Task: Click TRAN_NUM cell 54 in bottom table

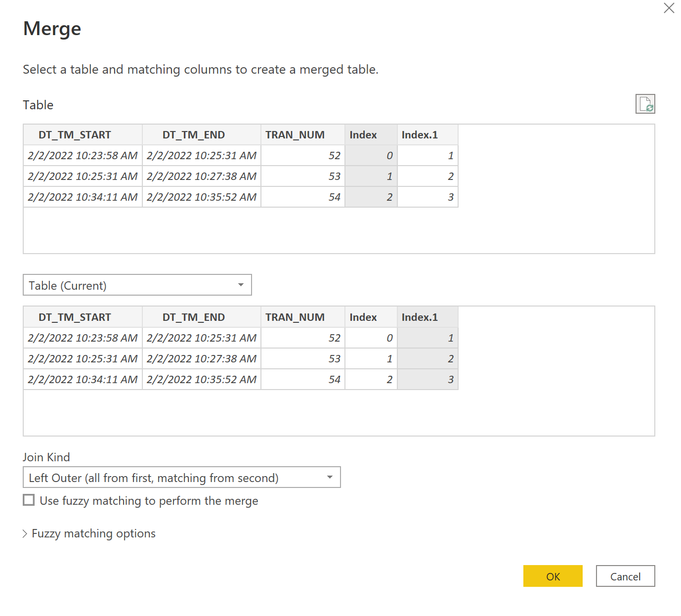Action: click(x=303, y=380)
